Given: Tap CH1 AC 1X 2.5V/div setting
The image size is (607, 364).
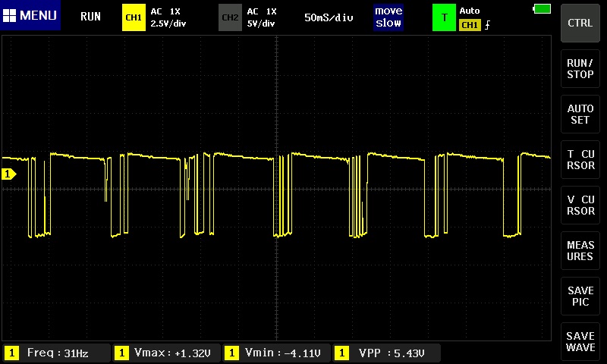Looking at the screenshot, I should tap(168, 17).
